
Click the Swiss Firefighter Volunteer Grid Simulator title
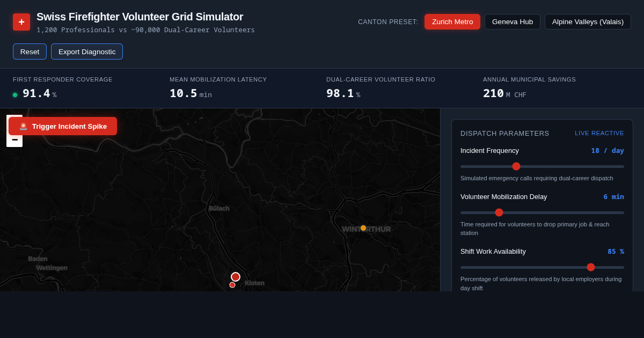[x=140, y=17]
